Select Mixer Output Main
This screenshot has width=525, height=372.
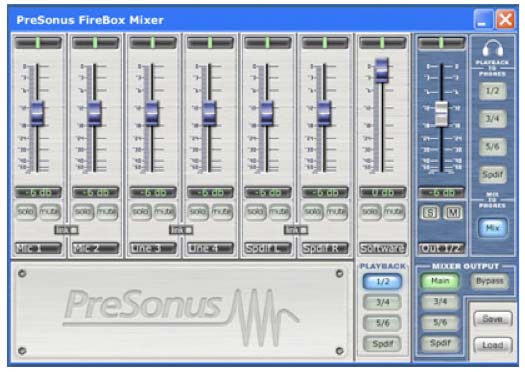440,281
